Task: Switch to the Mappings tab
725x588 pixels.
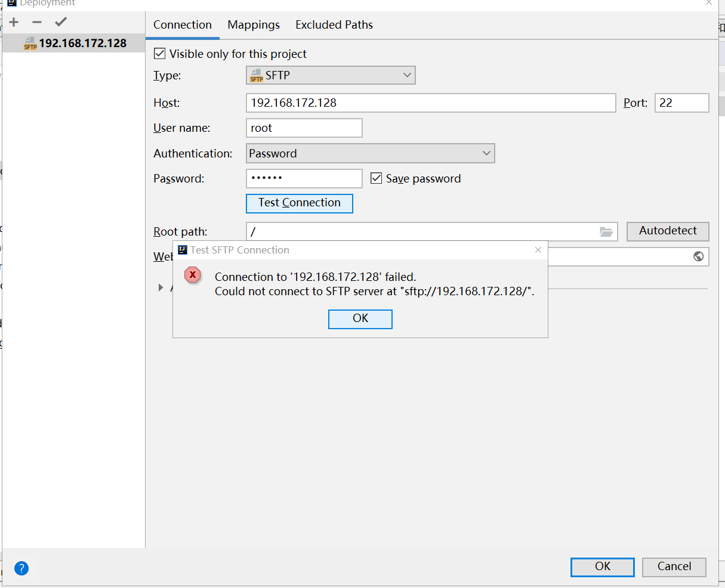Action: tap(254, 24)
